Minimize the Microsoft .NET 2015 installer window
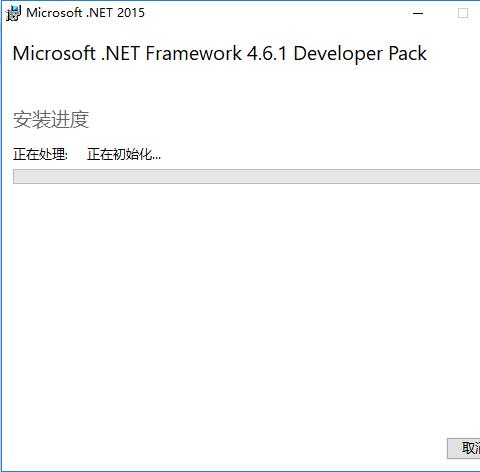Viewport: 480px width, 472px height. (418, 13)
